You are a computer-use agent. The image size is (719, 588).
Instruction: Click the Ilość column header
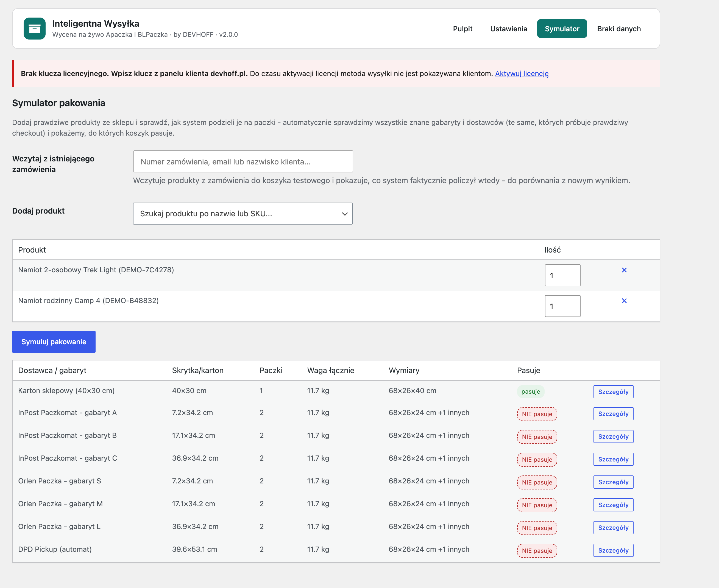(x=552, y=250)
